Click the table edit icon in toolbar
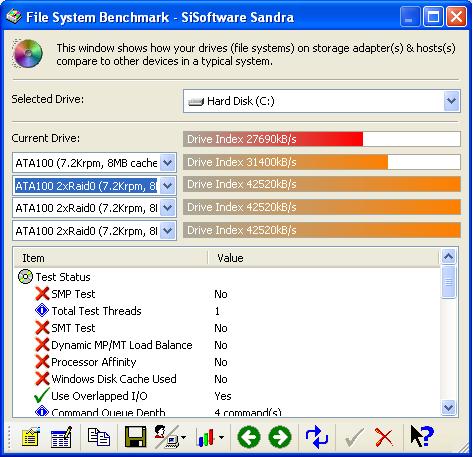473x457 pixels. (x=61, y=437)
